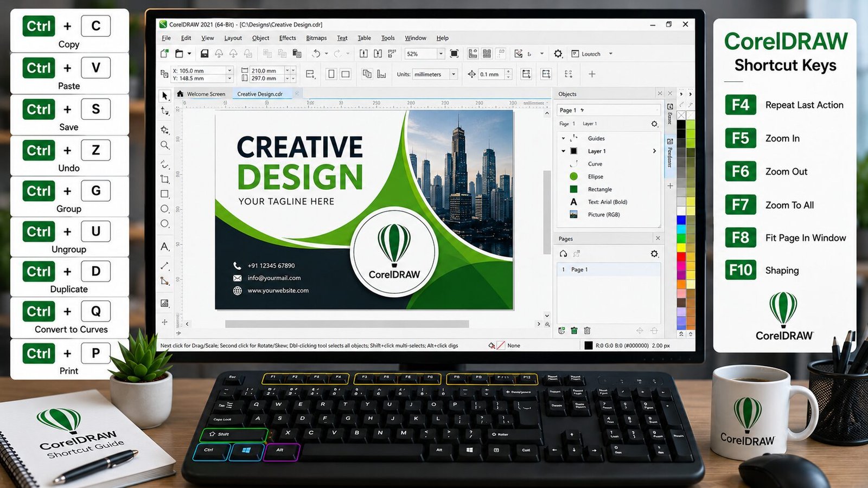Click the Paste clipboard icon
The height and width of the screenshot is (488, 868).
pyautogui.click(x=297, y=54)
